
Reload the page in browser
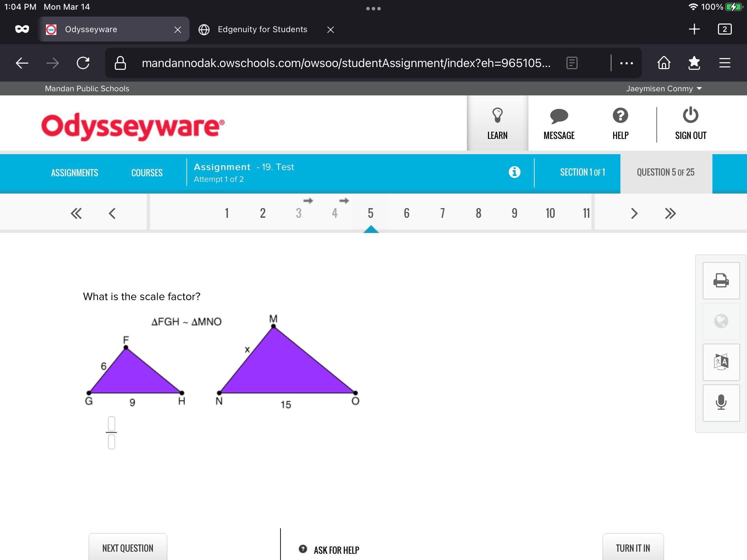coord(83,63)
